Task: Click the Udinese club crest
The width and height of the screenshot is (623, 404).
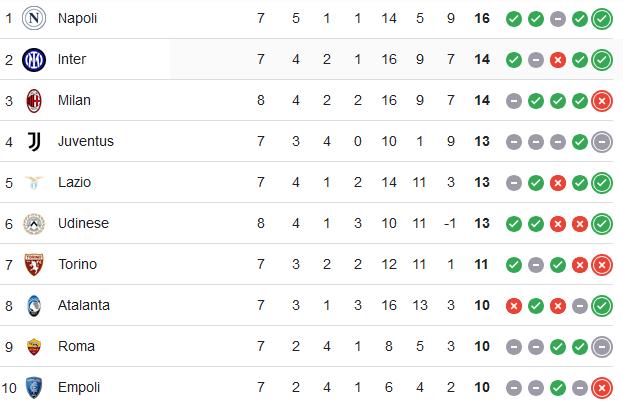Action: (x=34, y=224)
